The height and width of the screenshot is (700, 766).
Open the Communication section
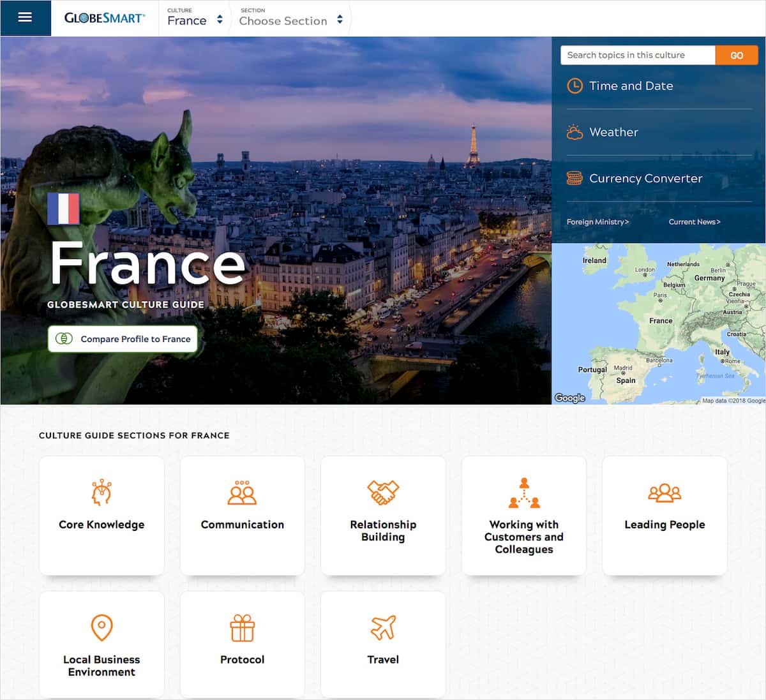[x=242, y=516]
